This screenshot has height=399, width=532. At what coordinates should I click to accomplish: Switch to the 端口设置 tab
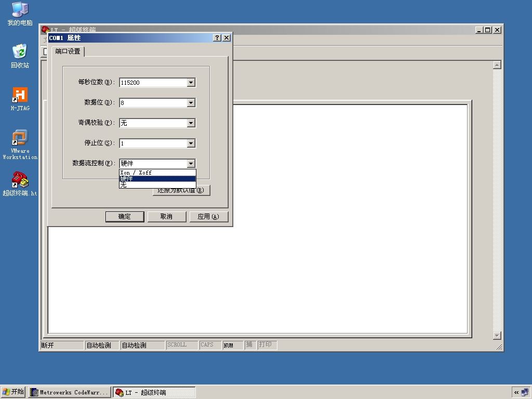tap(68, 51)
